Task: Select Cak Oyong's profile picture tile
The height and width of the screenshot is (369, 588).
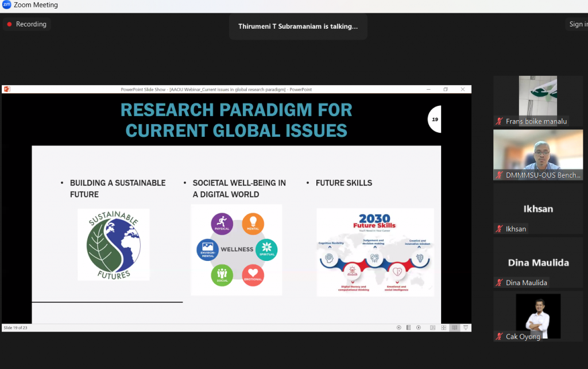Action: point(538,316)
